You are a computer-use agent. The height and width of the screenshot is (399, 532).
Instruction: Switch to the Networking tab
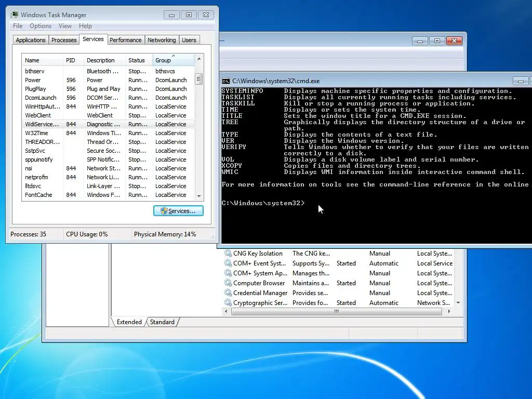click(162, 40)
